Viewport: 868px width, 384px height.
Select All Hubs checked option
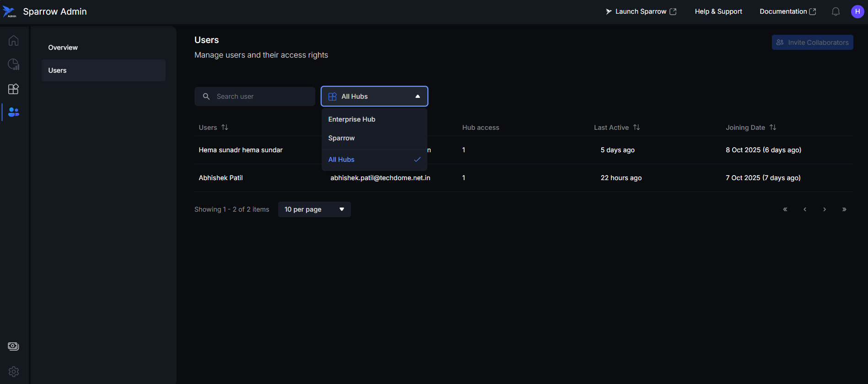tap(341, 160)
